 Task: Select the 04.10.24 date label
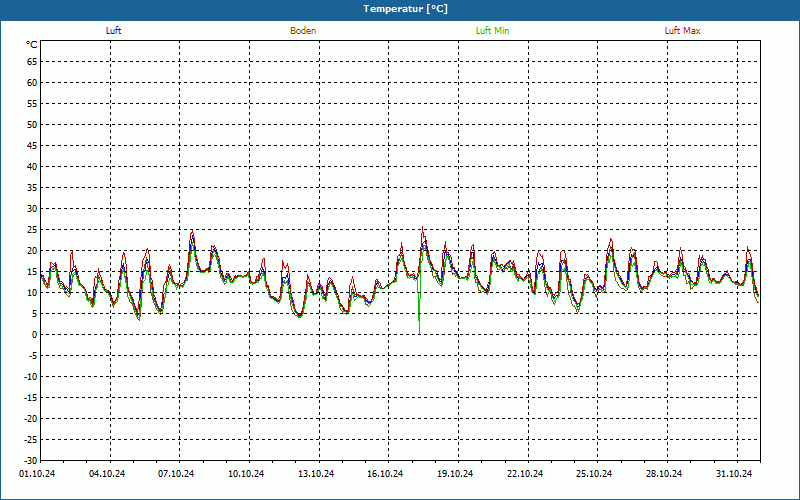pos(107,474)
